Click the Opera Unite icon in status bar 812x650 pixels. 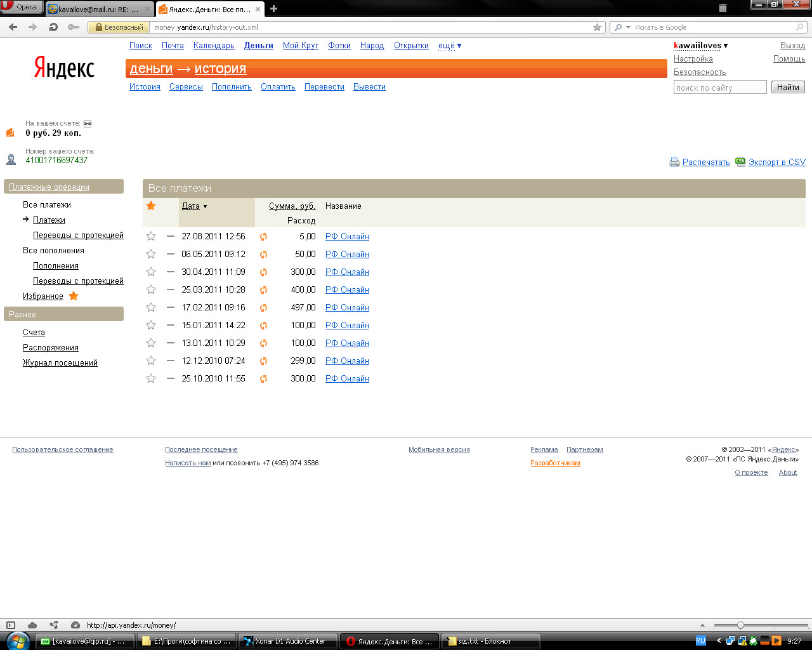pyautogui.click(x=54, y=625)
